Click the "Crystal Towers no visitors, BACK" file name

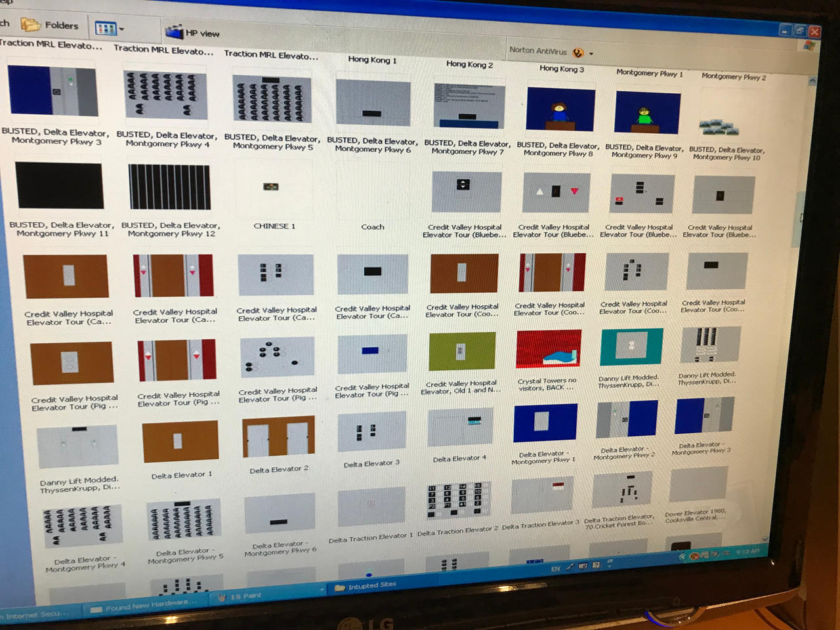546,384
